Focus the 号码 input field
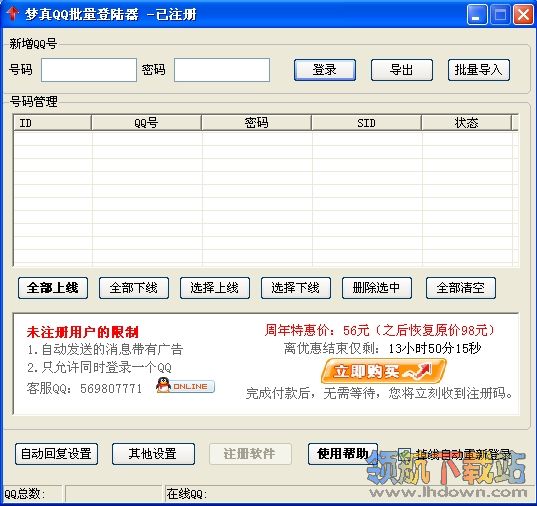Image resolution: width=537 pixels, height=506 pixels. [x=89, y=70]
